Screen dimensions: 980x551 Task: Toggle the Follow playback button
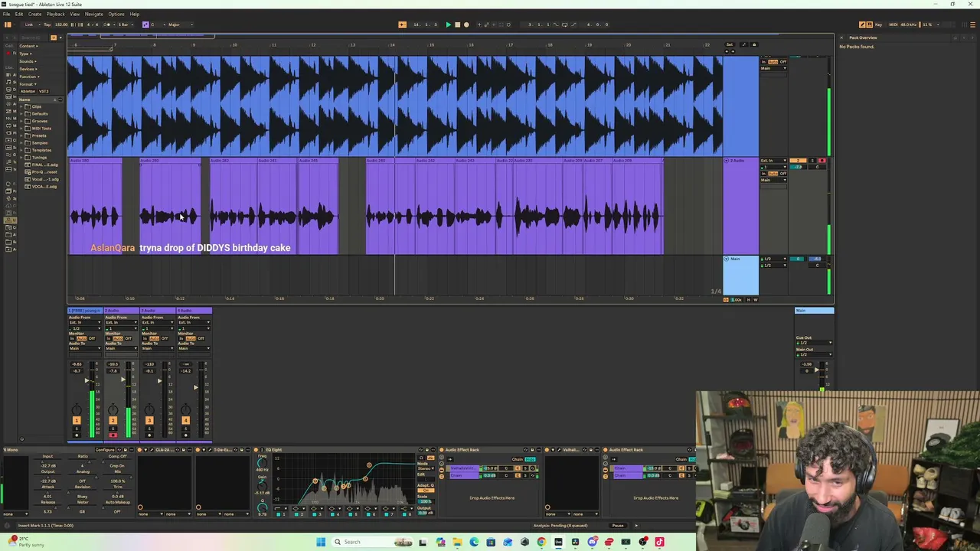(402, 24)
